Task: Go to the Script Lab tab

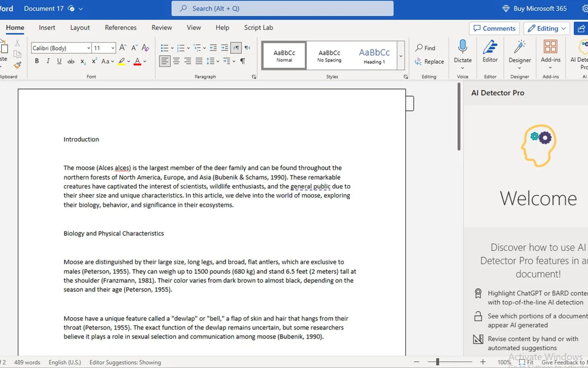Action: click(x=258, y=28)
